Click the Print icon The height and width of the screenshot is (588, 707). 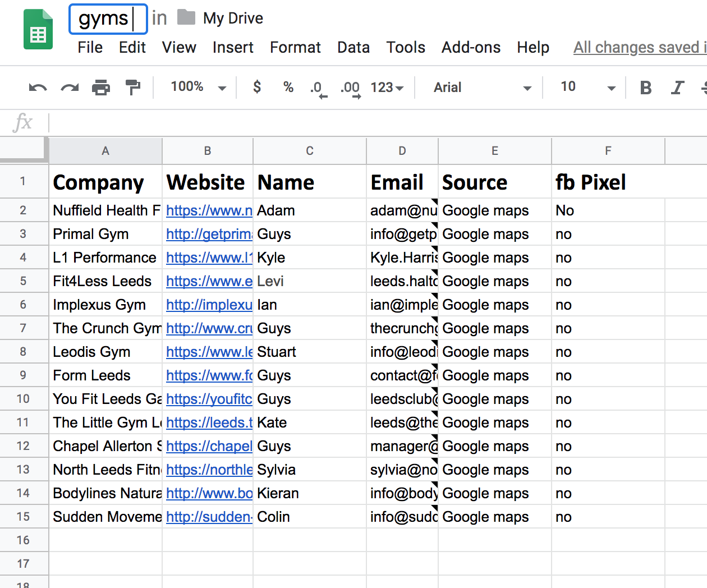[x=101, y=88]
